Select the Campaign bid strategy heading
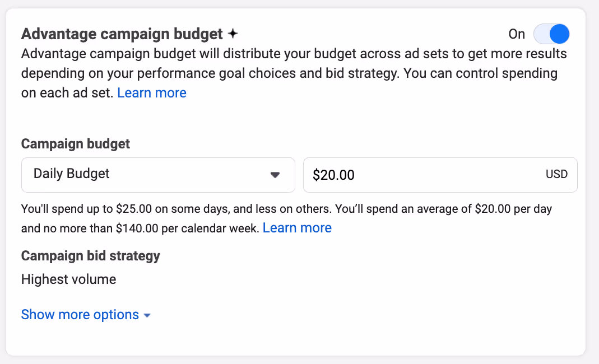Image resolution: width=599 pixels, height=364 pixels. tap(91, 256)
